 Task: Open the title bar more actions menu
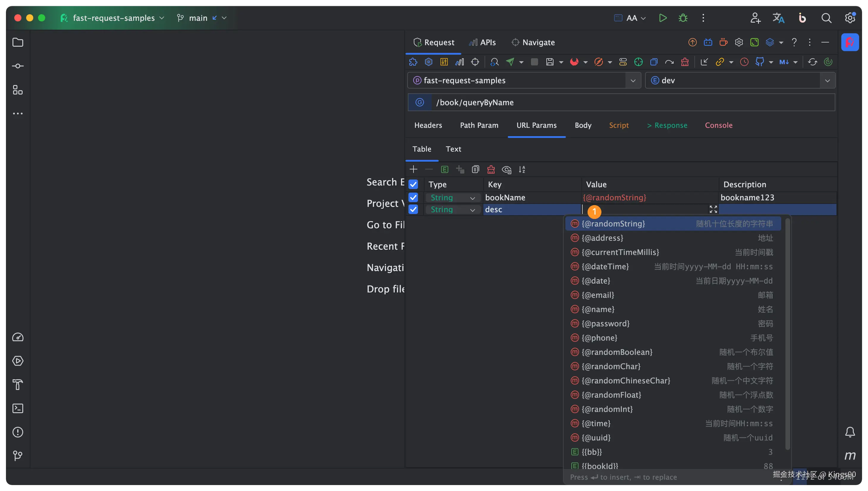[703, 18]
